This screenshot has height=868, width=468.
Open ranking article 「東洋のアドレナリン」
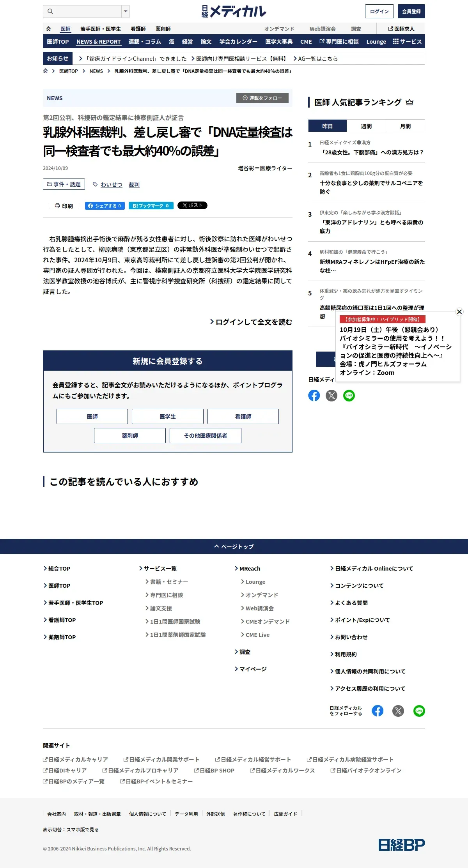pyautogui.click(x=372, y=226)
